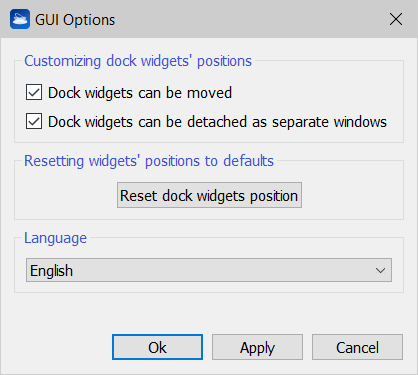The image size is (418, 375).
Task: Click the 'Dock widgets can be moved' label text
Action: [x=140, y=93]
